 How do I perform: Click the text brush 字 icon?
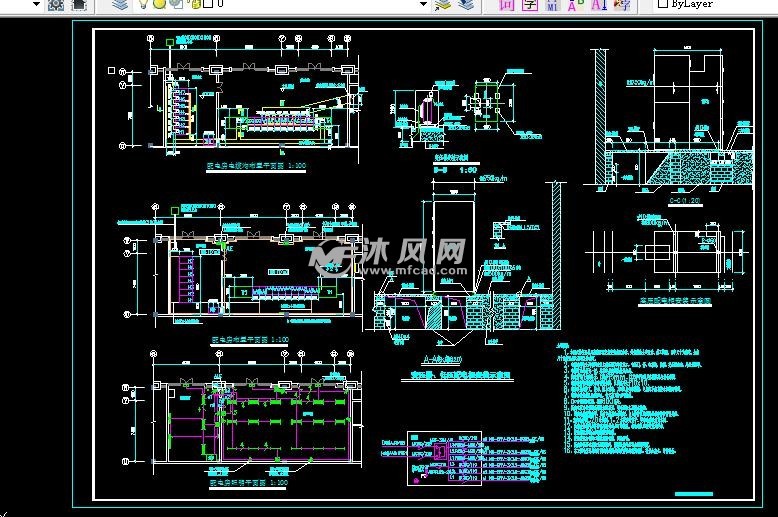pyautogui.click(x=622, y=4)
